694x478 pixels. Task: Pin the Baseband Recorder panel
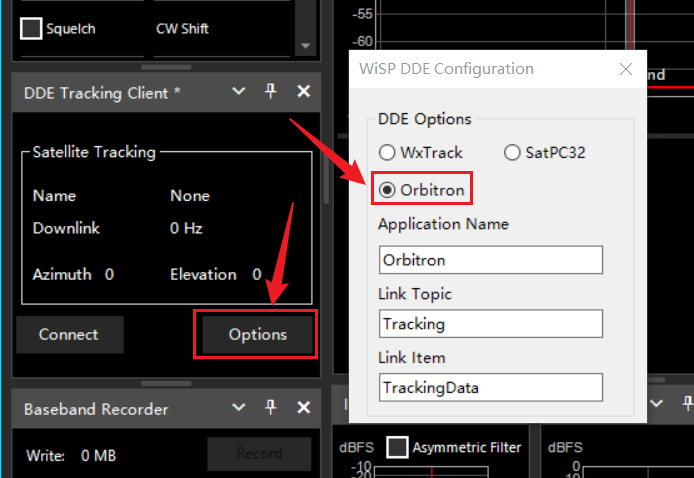click(270, 408)
